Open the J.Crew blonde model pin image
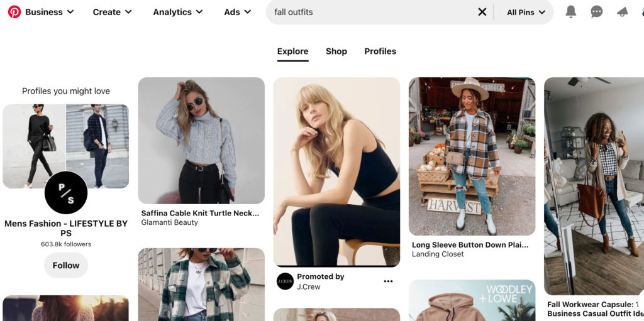 click(337, 172)
